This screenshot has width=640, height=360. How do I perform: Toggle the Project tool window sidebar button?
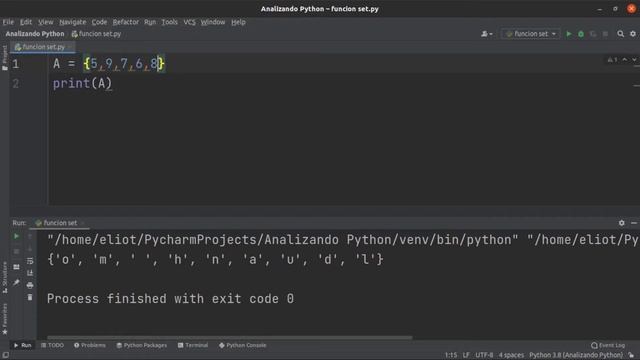[4, 58]
